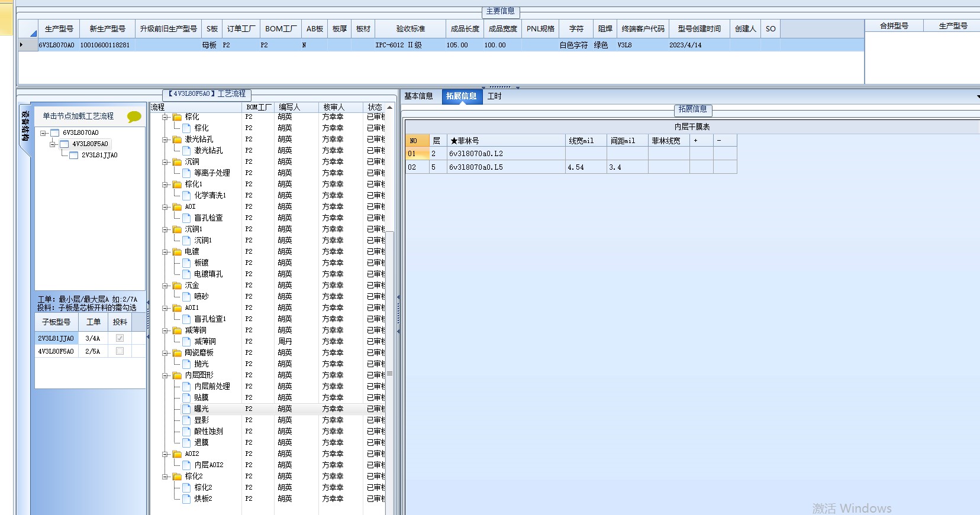Switch to the 基本信息 tab

point(418,96)
